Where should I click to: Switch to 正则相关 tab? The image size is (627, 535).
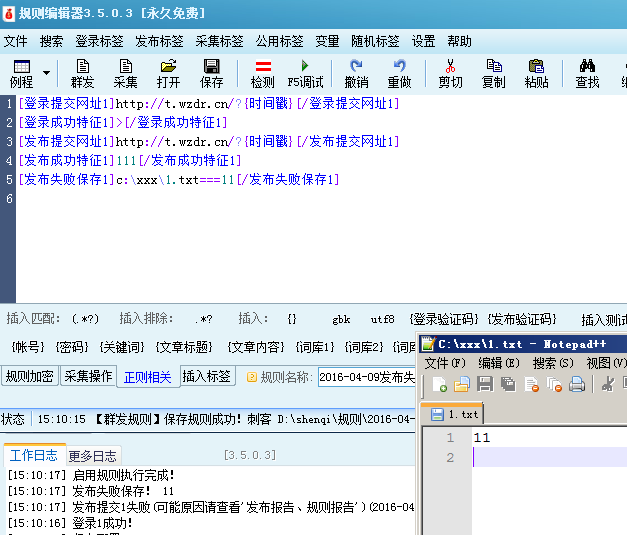148,377
